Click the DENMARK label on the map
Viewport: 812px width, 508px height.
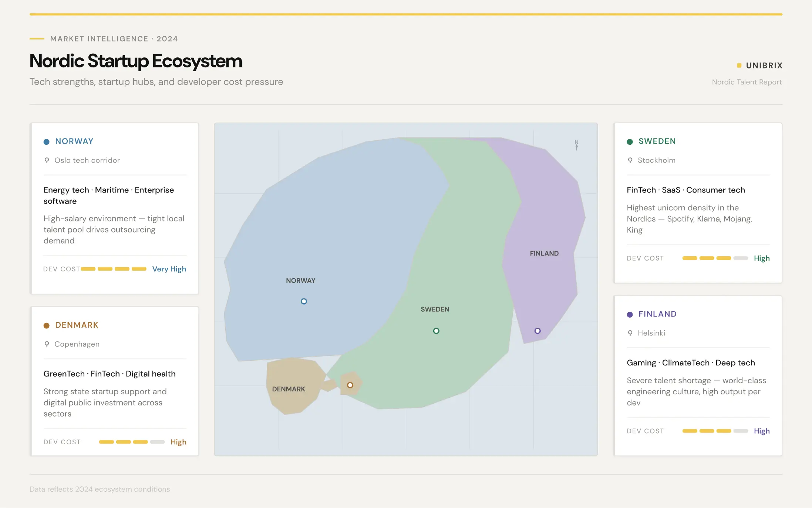(289, 389)
